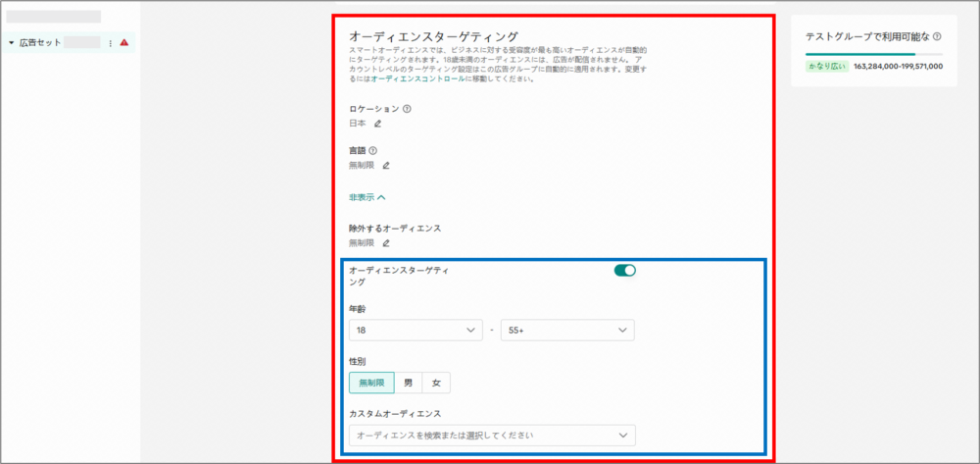
Task: Click the help icon beside テストグループで利用可能な
Action: (x=938, y=36)
